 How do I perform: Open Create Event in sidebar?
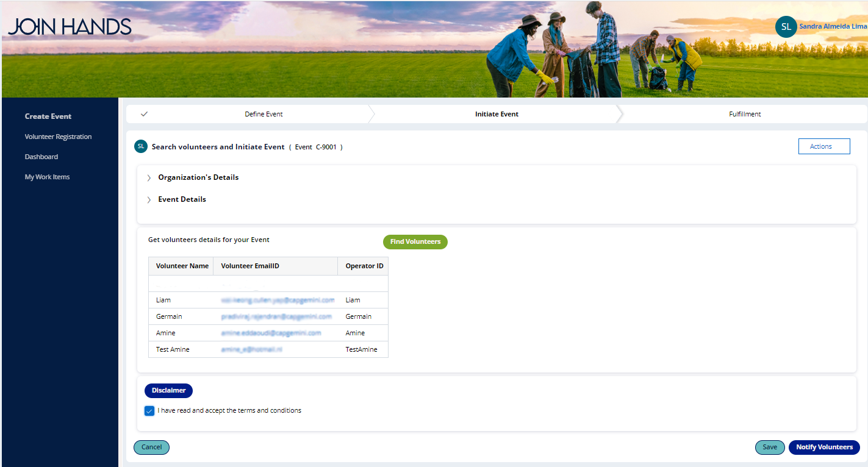pos(48,116)
